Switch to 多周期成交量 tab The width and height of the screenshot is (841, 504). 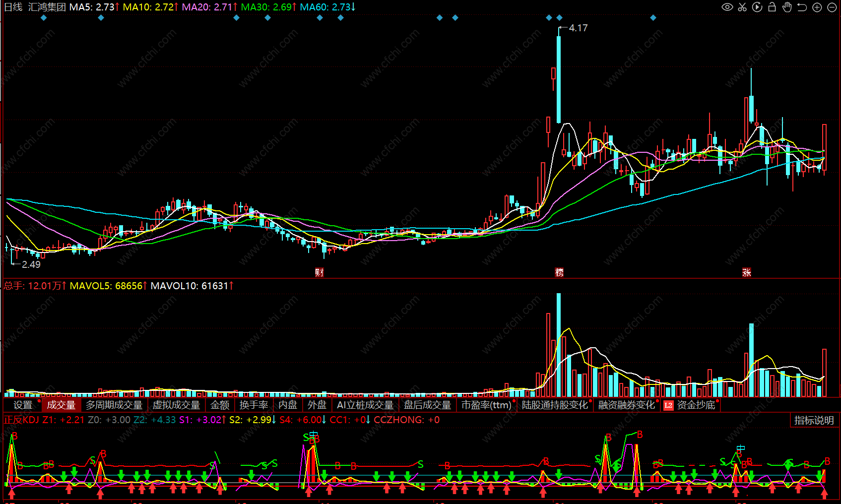tap(114, 405)
